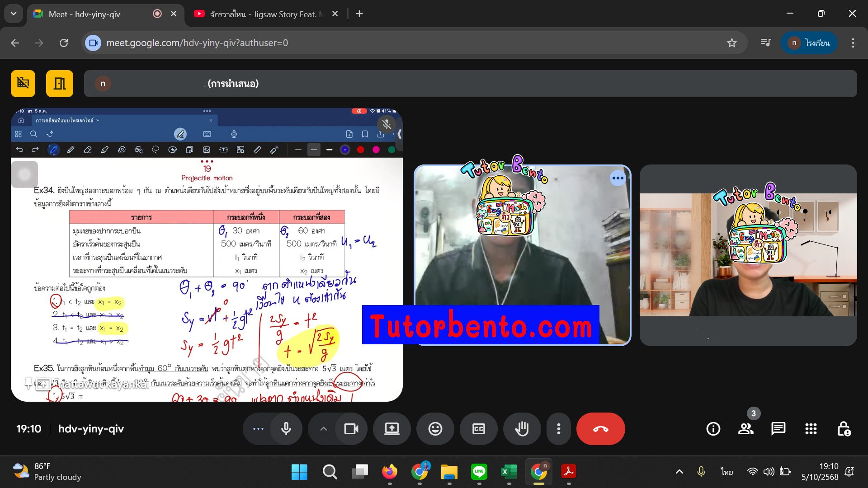Image resolution: width=868 pixels, height=488 pixels.
Task: Mute the microphone in Google Meet
Action: pos(287,429)
